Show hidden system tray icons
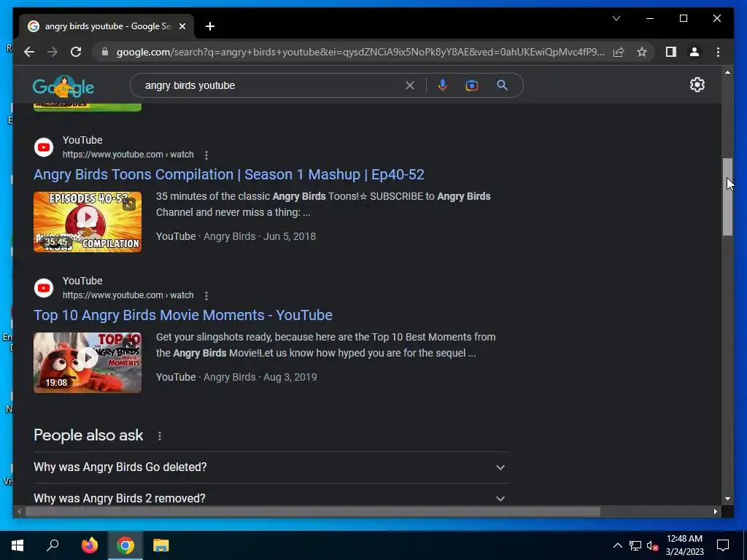The height and width of the screenshot is (560, 747). (x=617, y=545)
